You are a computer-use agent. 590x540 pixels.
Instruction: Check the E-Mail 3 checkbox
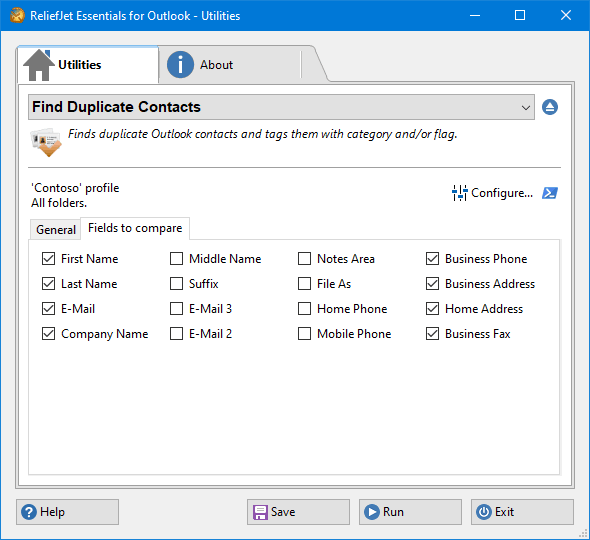pos(176,309)
